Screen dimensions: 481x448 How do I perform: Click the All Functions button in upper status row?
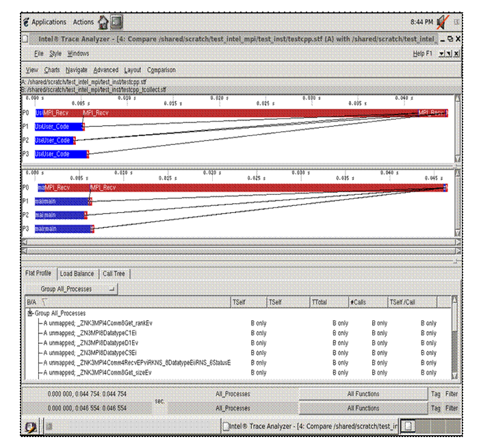point(363,394)
